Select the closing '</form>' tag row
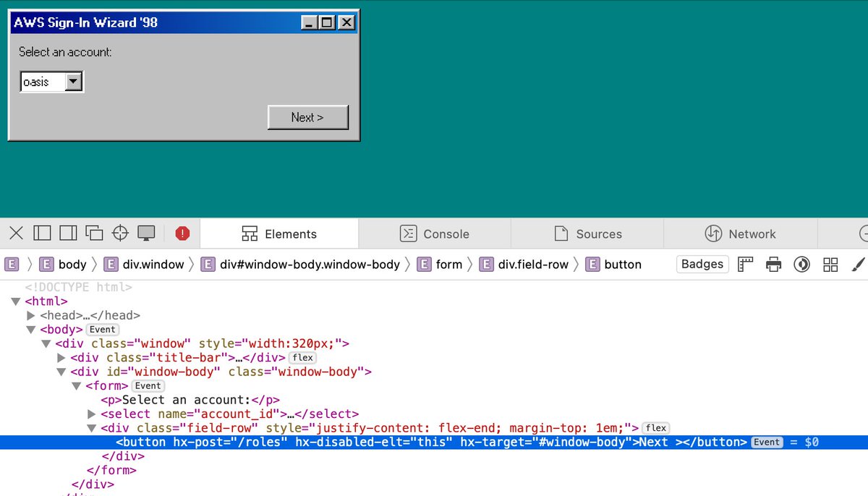868x496 pixels. pos(111,470)
